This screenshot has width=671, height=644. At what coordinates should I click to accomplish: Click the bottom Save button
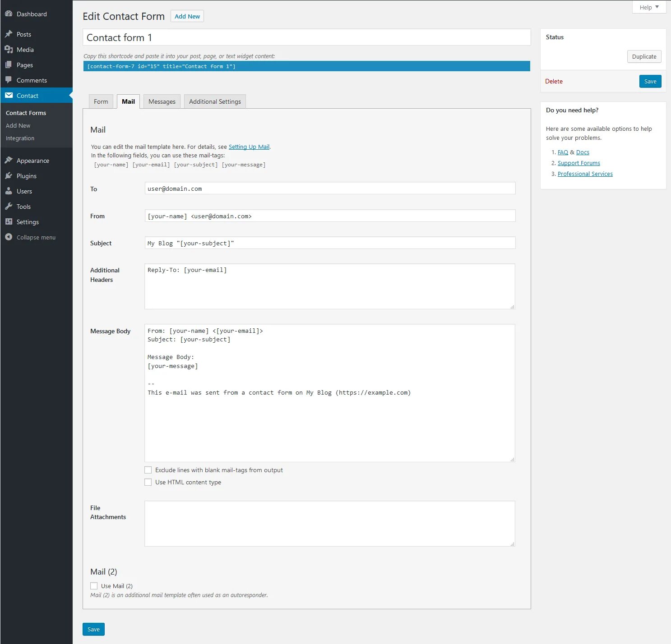[93, 629]
